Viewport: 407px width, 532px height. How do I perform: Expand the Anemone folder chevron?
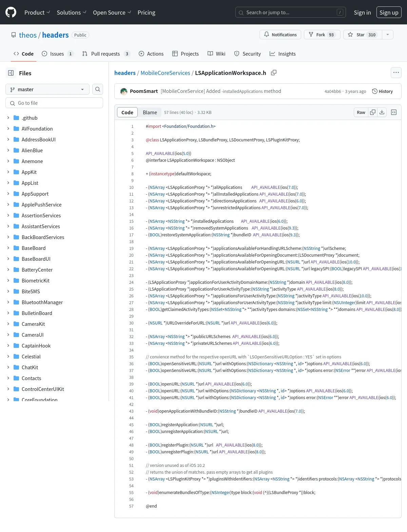[8, 161]
